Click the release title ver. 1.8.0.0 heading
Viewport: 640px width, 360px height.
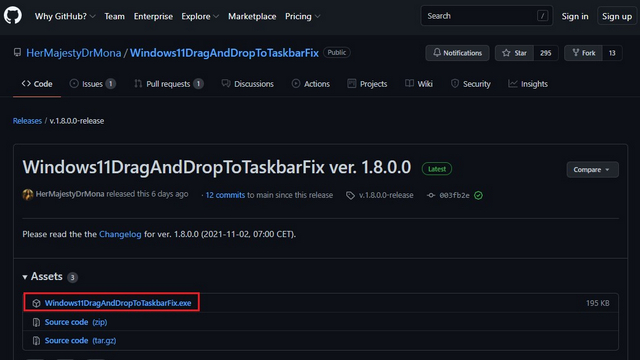216,167
